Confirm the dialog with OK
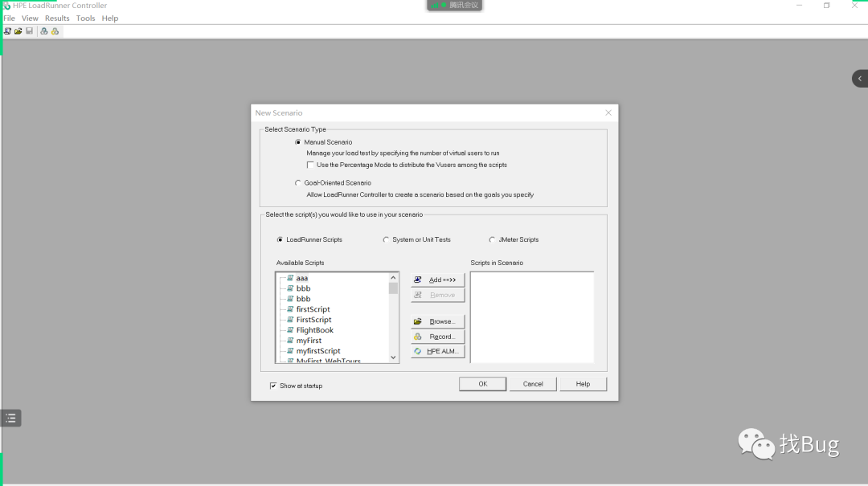The image size is (868, 486). click(483, 384)
